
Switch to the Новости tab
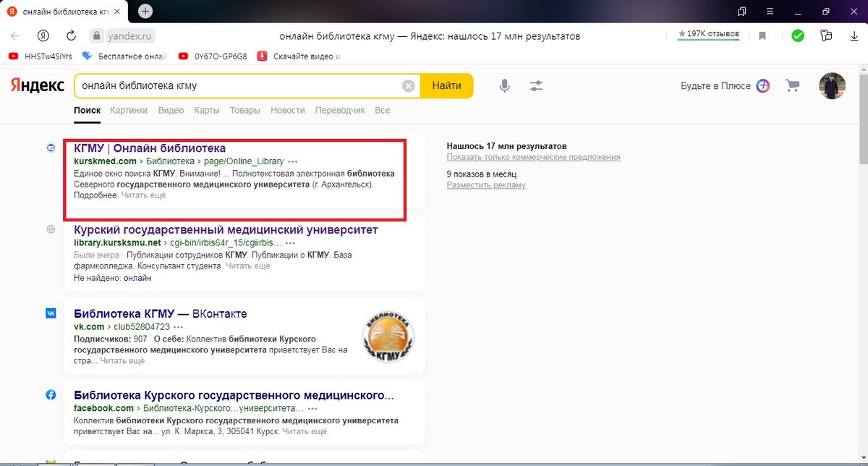tap(287, 110)
